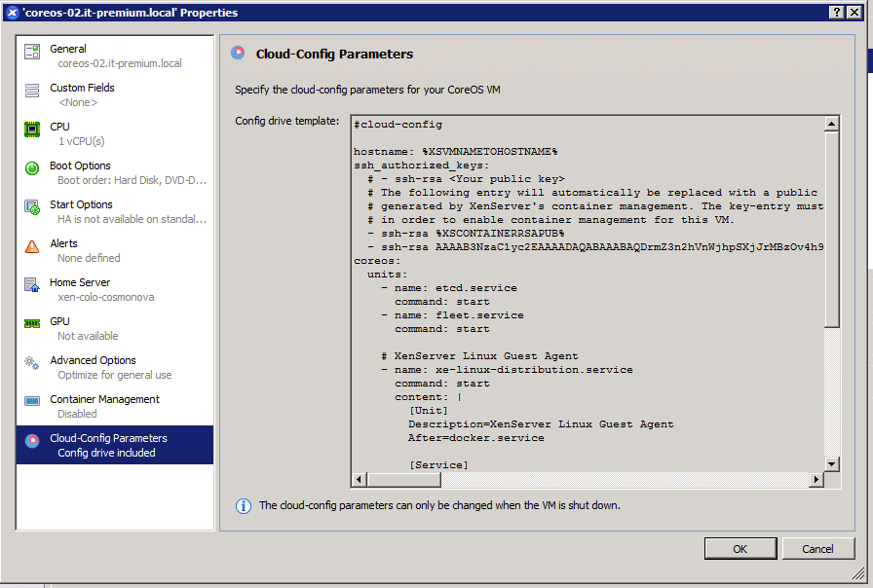
Task: Click the dialog resize grip corner
Action: [x=857, y=574]
